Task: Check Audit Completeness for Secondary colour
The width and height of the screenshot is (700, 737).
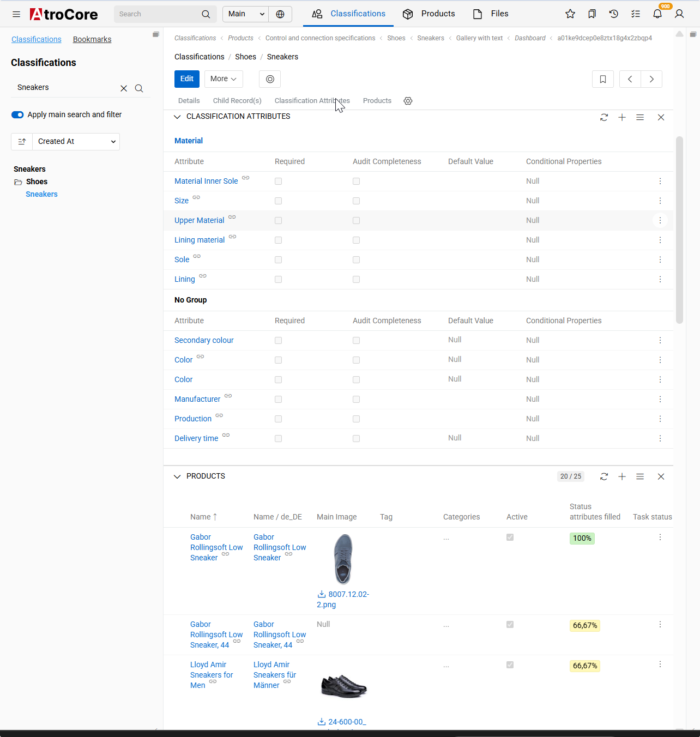Action: (x=356, y=340)
